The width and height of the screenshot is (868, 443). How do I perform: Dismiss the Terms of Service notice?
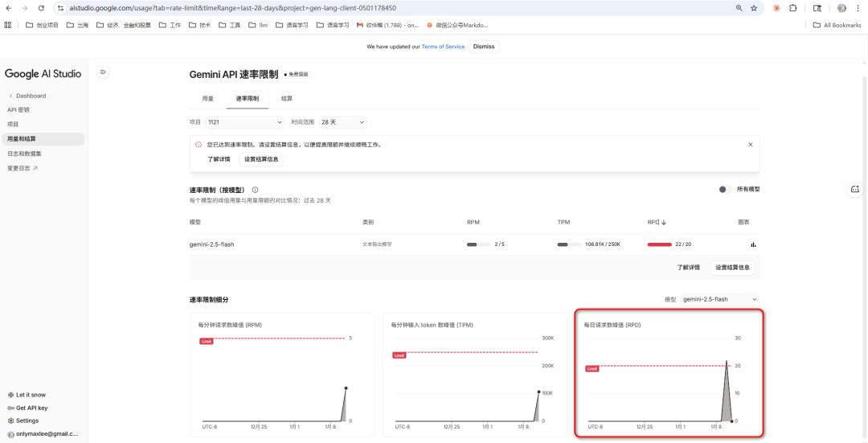click(484, 47)
